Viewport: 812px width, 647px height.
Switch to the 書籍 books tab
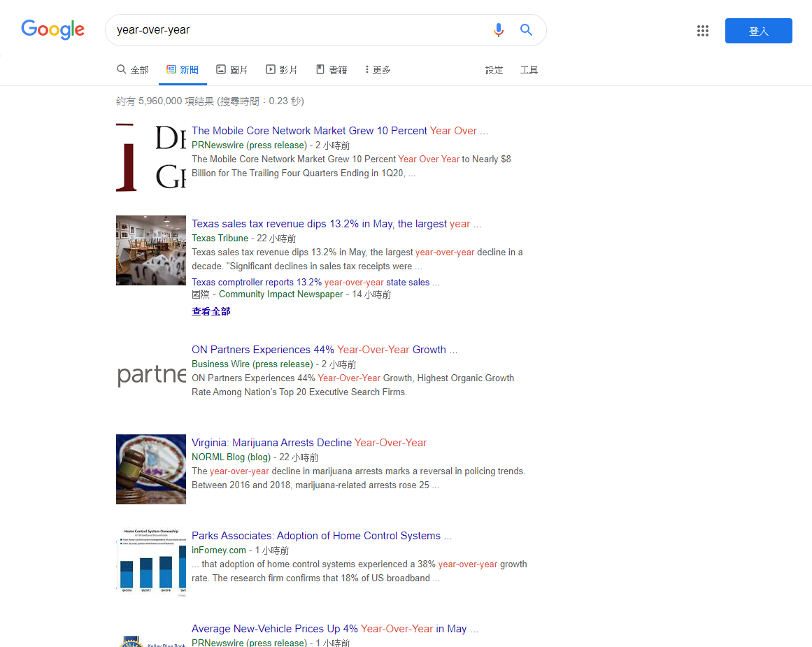pos(332,70)
